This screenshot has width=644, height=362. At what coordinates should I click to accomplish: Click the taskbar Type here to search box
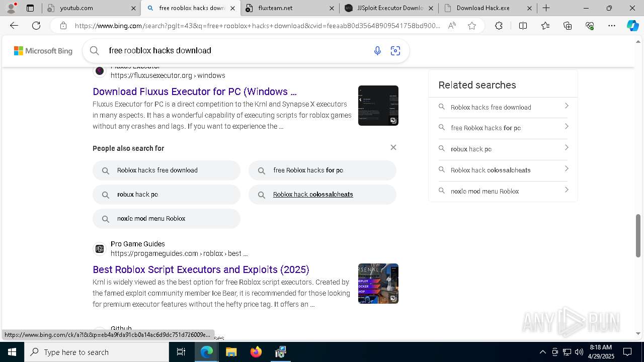(x=97, y=352)
